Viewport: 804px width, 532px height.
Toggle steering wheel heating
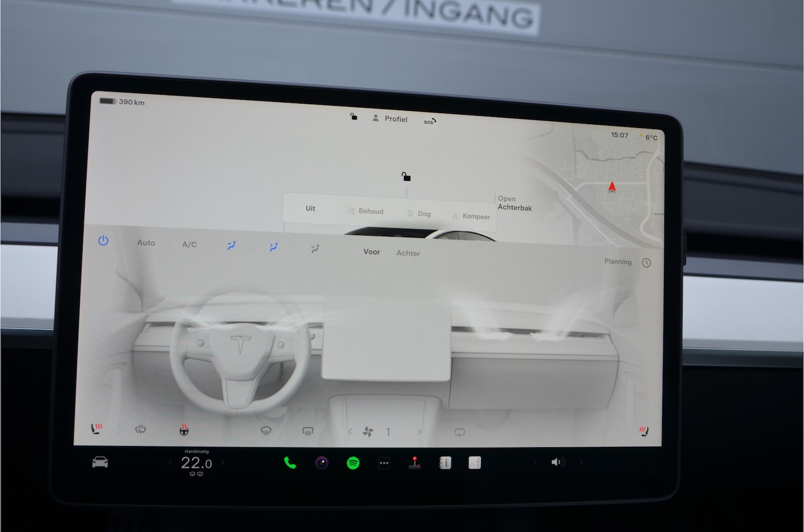coord(184,430)
